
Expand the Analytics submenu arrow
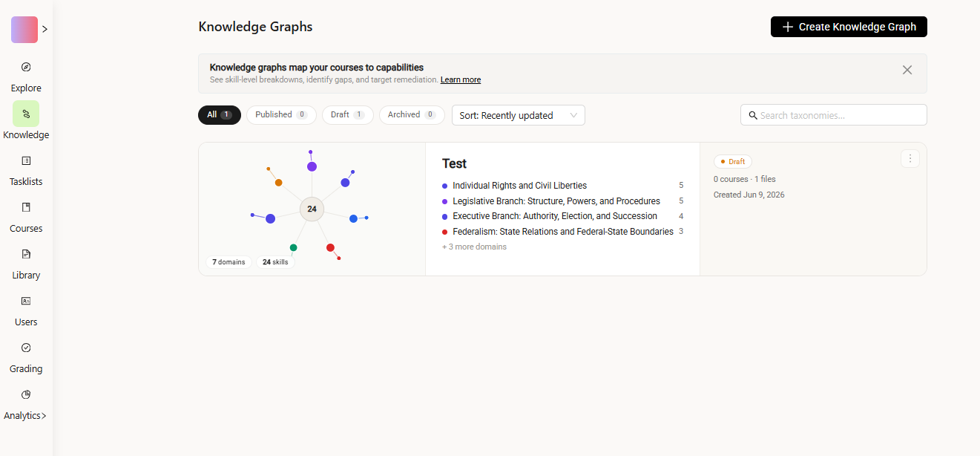click(43, 416)
